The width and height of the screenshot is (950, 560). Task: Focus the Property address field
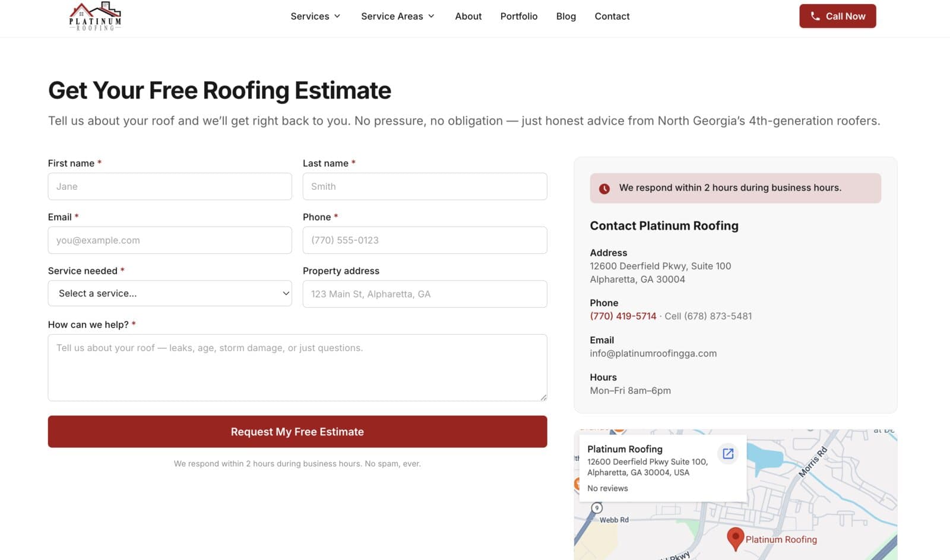click(x=425, y=294)
